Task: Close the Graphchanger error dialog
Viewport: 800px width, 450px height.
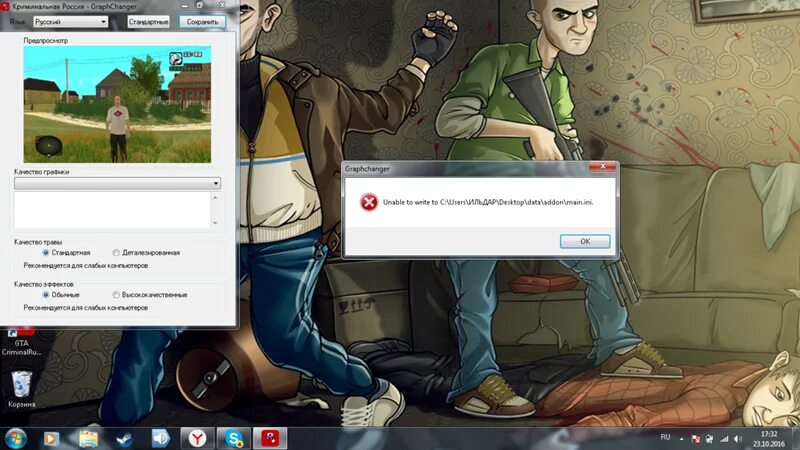Action: pyautogui.click(x=603, y=166)
